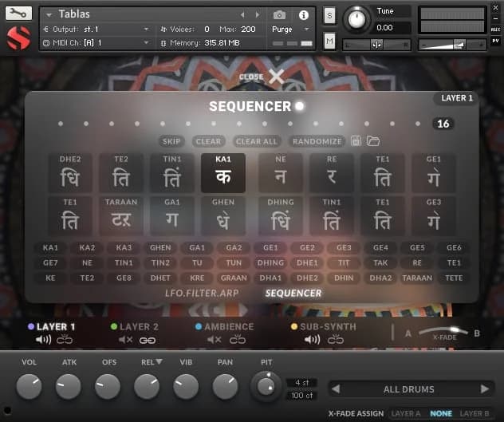504x422 pixels.
Task: Unmute the Ambience layer speaker
Action: click(x=215, y=340)
